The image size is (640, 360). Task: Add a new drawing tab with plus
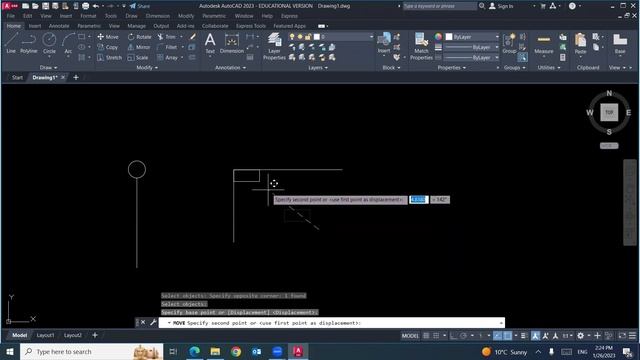pos(76,77)
